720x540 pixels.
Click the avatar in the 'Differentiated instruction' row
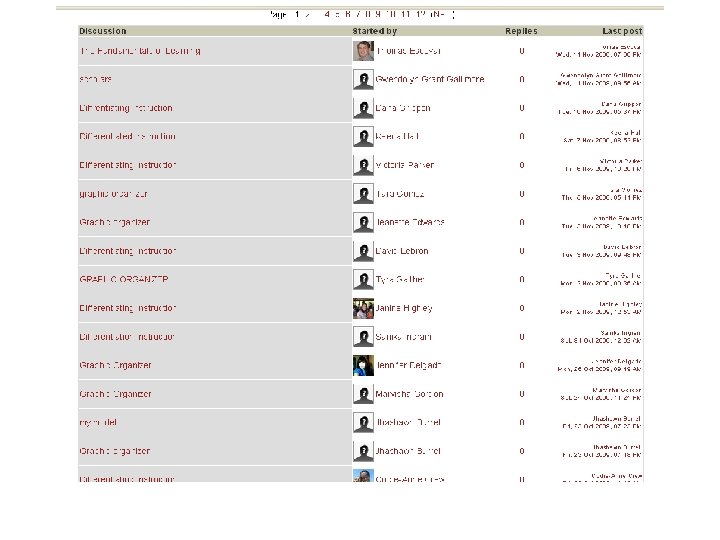pos(363,137)
